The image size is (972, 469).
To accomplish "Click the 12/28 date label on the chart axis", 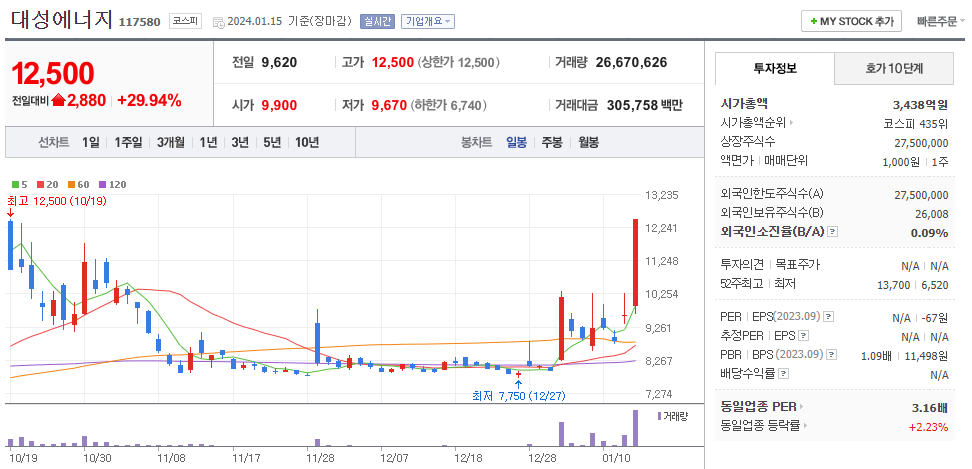I will pyautogui.click(x=542, y=458).
